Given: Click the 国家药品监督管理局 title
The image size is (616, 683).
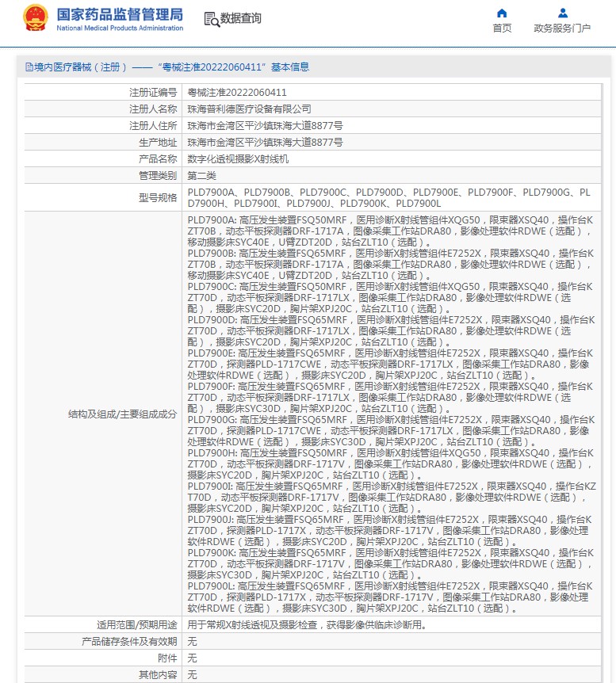Looking at the screenshot, I should [120, 14].
